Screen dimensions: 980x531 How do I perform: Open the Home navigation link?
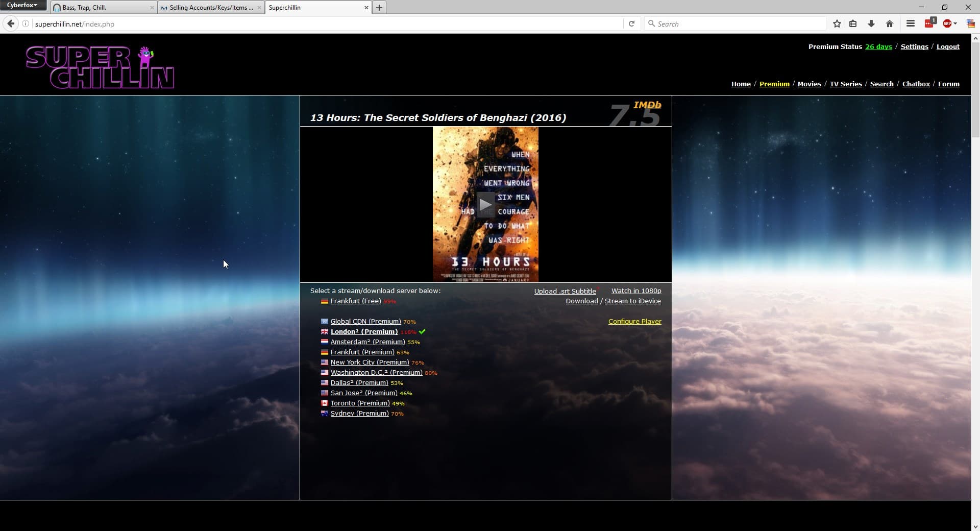click(x=741, y=84)
